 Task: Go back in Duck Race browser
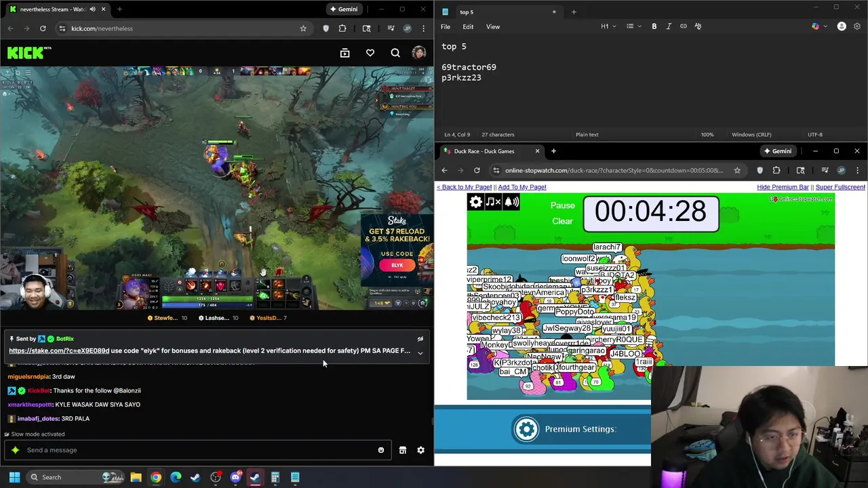click(x=444, y=170)
